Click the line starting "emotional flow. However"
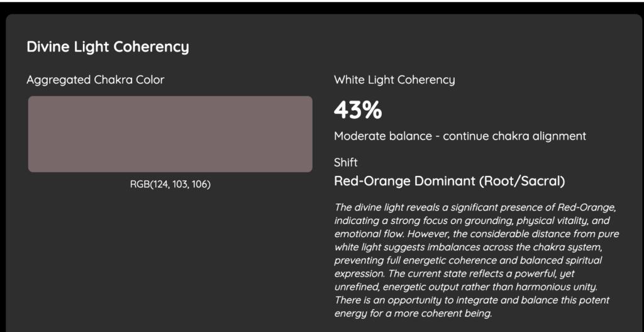The width and height of the screenshot is (644, 332). coord(469,233)
